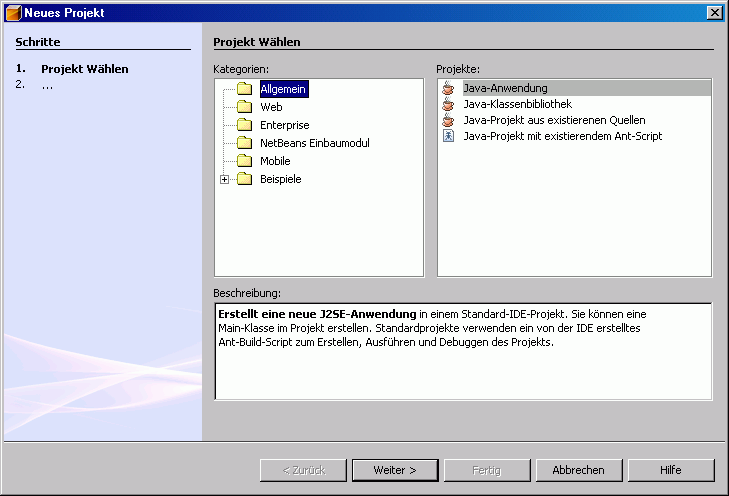Select the Enterprise category
The height and width of the screenshot is (496, 729).
[x=285, y=125]
